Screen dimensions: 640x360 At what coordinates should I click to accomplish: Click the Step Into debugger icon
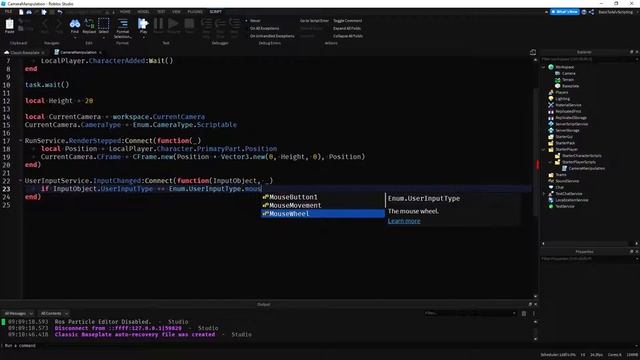206,24
